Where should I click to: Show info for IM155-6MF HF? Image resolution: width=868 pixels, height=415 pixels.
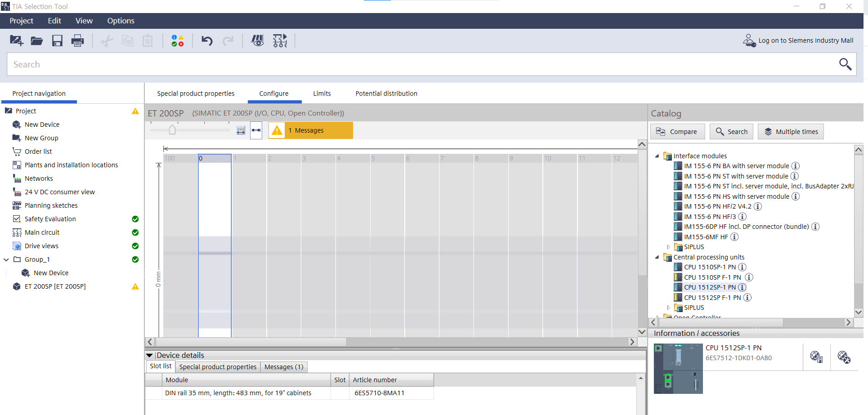point(734,237)
